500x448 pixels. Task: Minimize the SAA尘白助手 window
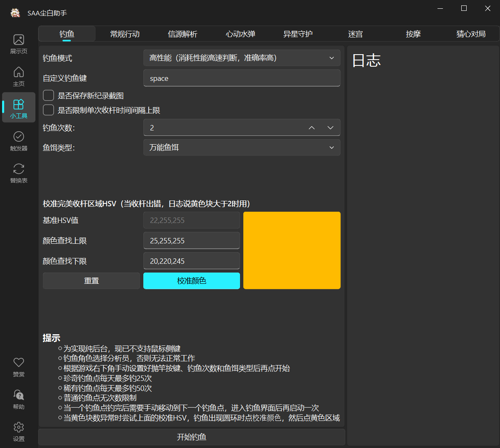tap(440, 8)
